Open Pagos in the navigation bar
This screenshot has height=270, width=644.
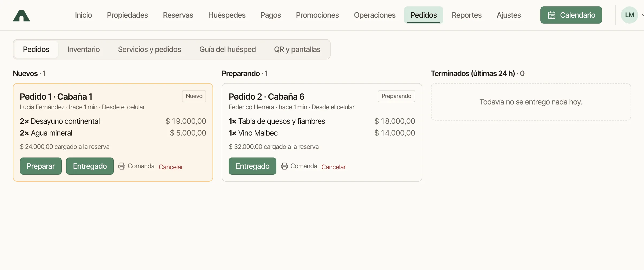271,15
